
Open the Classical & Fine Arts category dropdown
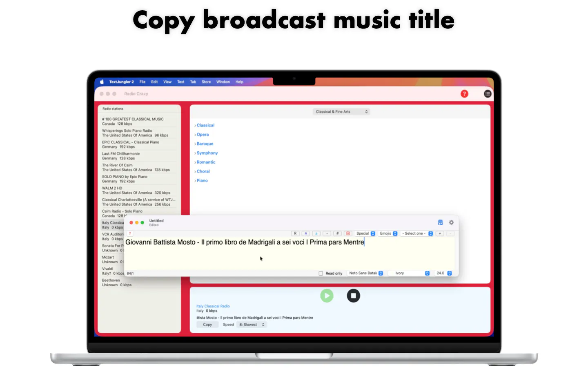[341, 112]
